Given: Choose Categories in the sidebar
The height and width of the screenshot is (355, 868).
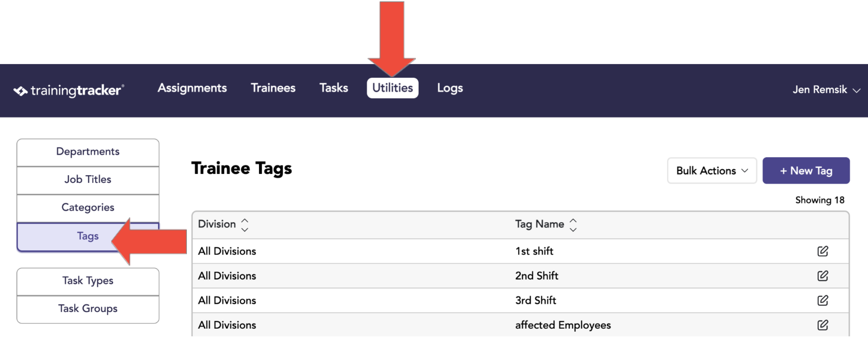Looking at the screenshot, I should [88, 208].
